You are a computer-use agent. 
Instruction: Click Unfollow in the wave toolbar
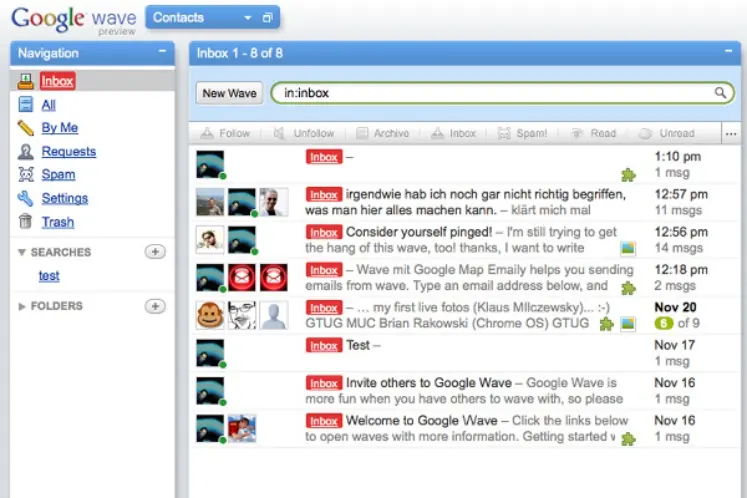pos(304,133)
